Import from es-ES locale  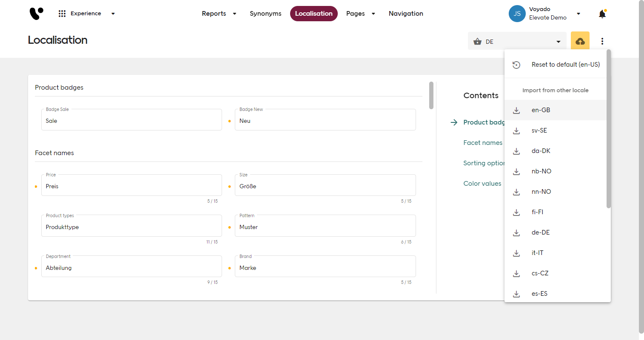point(556,294)
